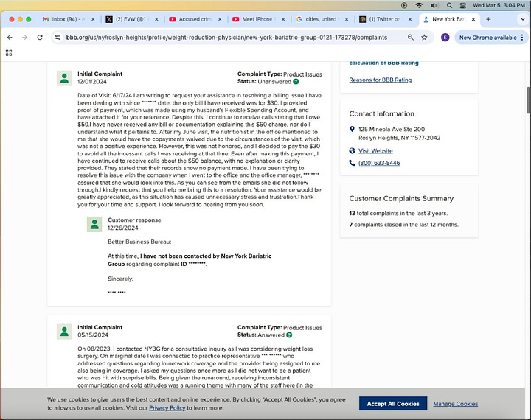The width and height of the screenshot is (531, 420).
Task: Click the page vertical scrollbar
Action: point(528,100)
